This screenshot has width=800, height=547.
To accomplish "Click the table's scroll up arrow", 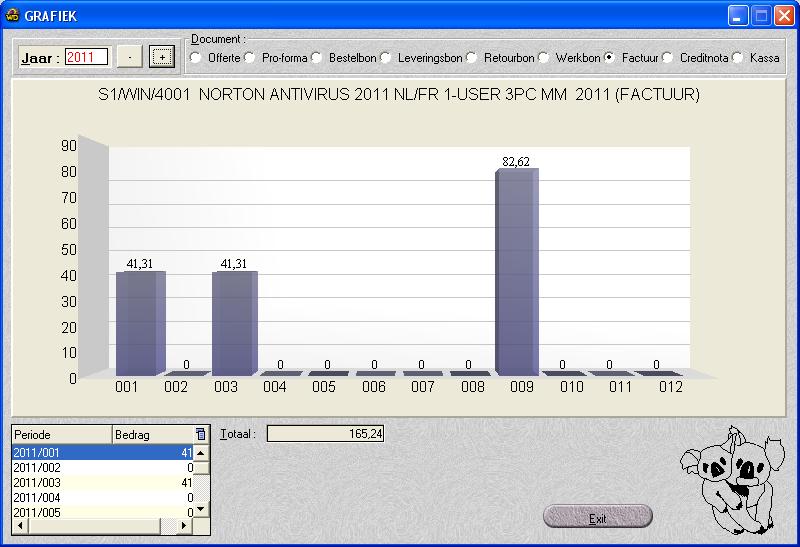I will [x=201, y=453].
